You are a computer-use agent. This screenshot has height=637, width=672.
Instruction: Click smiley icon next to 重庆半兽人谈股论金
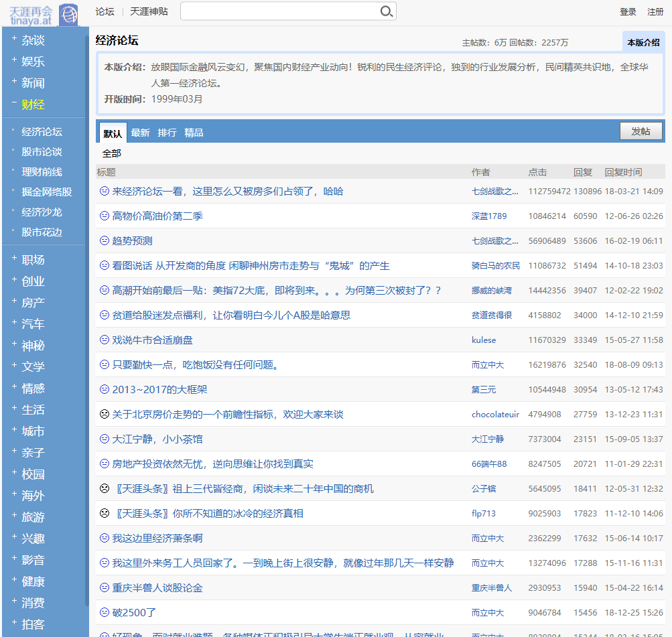(x=104, y=587)
